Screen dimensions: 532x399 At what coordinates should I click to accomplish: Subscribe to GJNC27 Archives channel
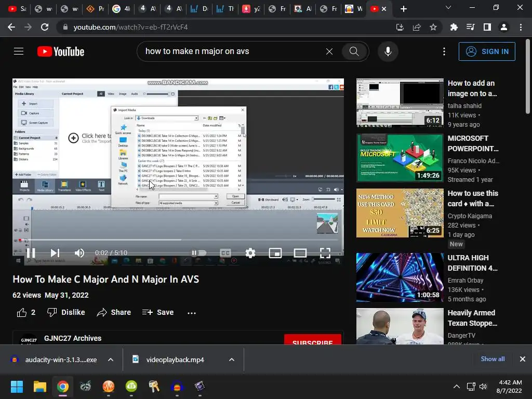(x=312, y=340)
